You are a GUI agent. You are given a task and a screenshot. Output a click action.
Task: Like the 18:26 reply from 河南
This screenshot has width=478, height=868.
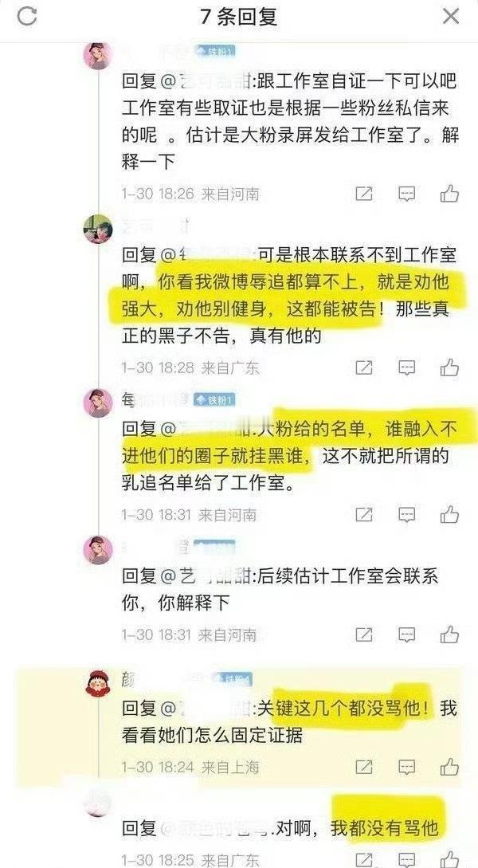tap(449, 193)
